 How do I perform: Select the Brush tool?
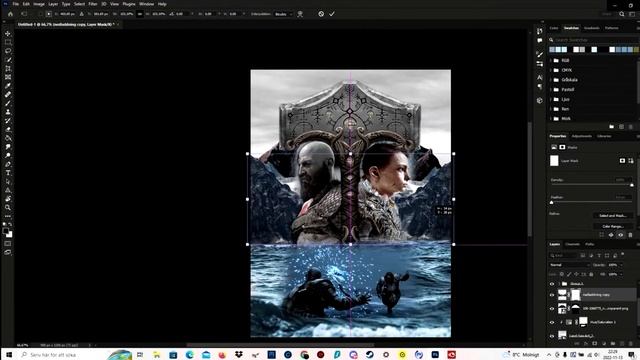pos(8,103)
